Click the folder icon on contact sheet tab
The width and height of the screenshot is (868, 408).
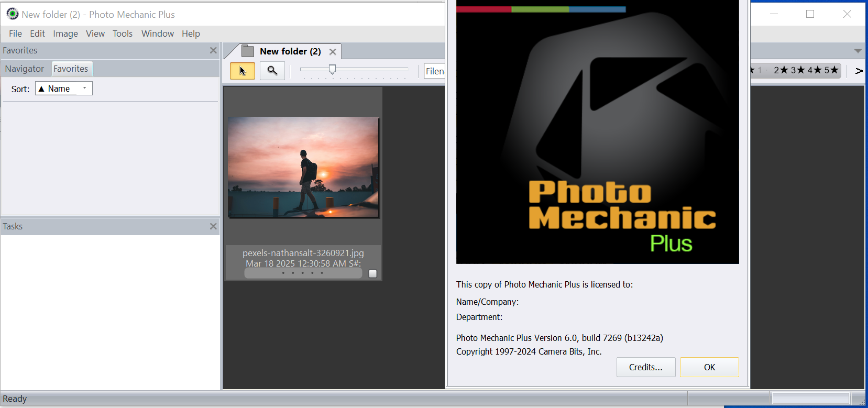[x=248, y=51]
